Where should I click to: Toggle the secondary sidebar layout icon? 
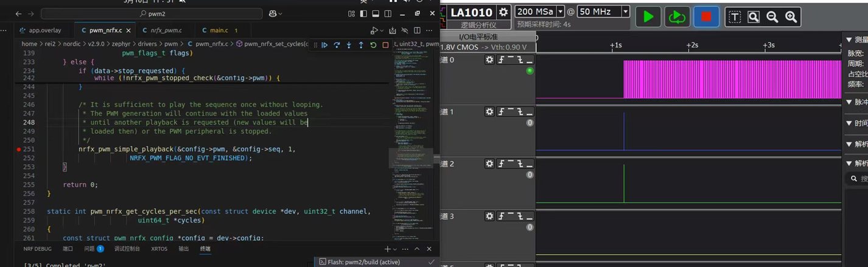point(388,13)
